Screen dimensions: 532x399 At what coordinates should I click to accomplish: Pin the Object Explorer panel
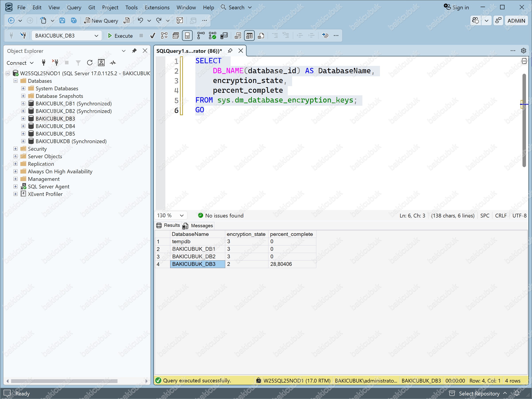(x=134, y=51)
